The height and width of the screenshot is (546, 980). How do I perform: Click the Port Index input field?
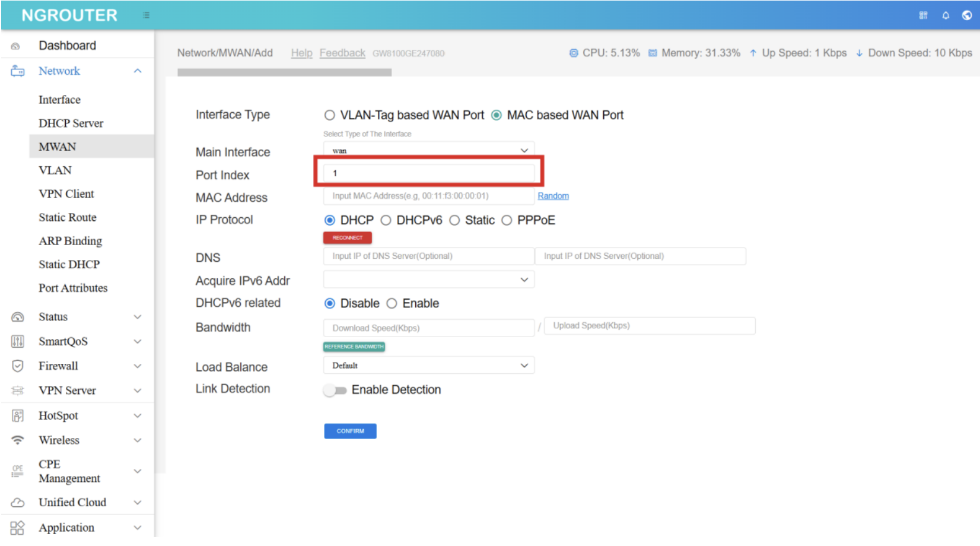[428, 173]
